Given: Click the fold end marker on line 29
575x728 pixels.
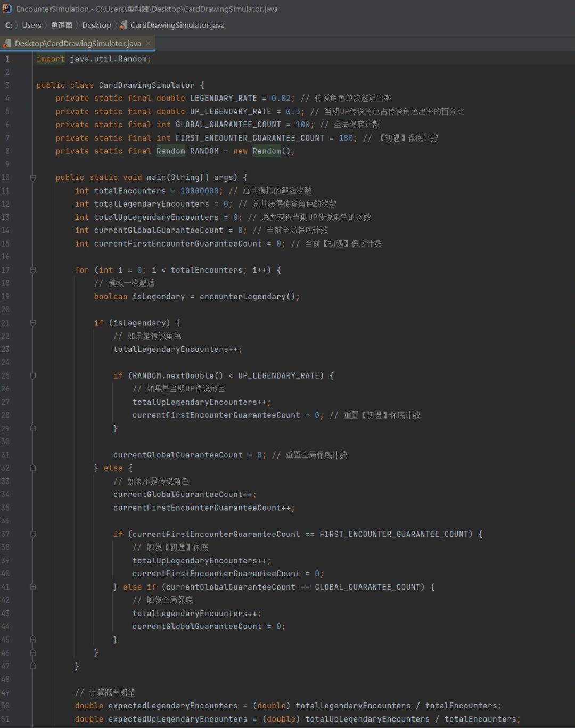Looking at the screenshot, I should point(32,428).
